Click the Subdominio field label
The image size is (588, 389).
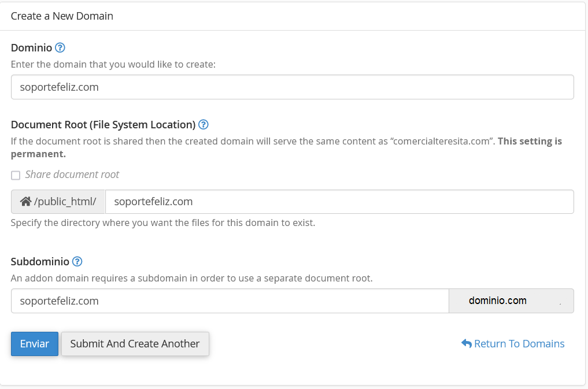click(x=40, y=261)
